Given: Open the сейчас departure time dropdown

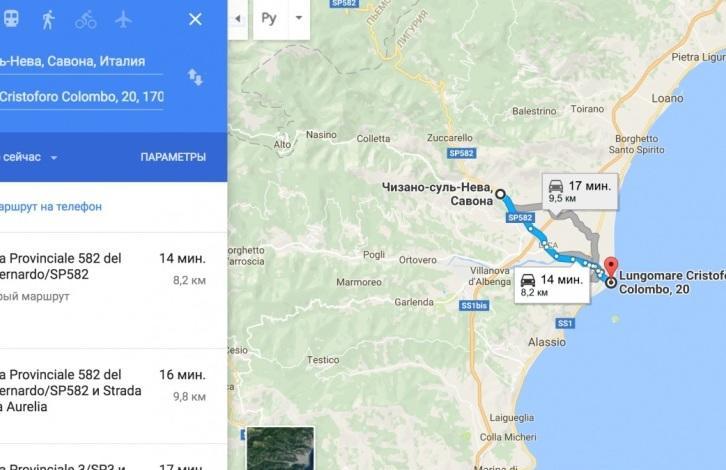Looking at the screenshot, I should click(29, 157).
